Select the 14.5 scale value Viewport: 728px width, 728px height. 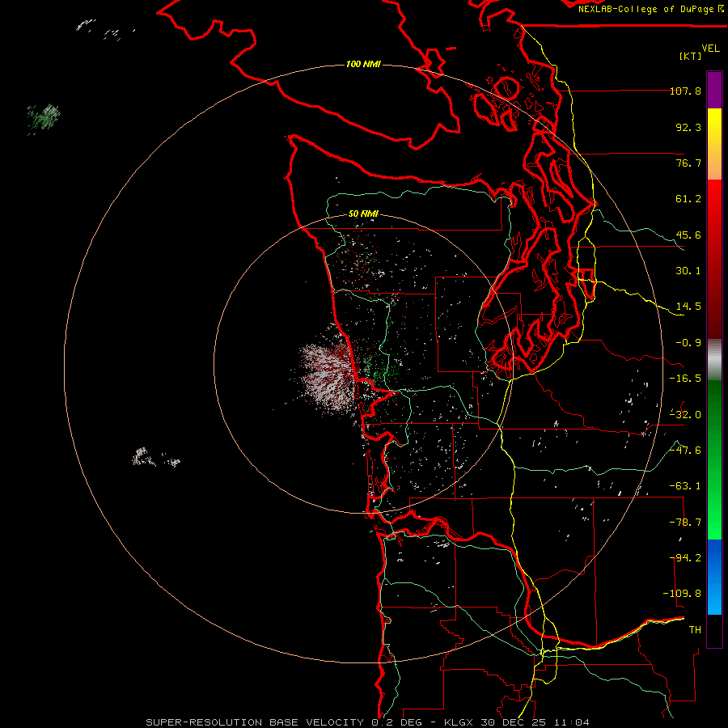688,307
